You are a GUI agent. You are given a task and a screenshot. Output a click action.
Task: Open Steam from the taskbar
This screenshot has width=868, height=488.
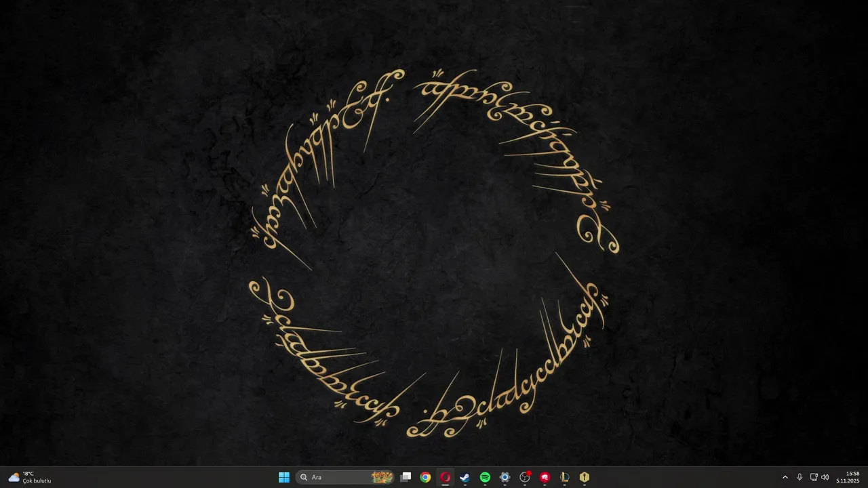point(465,477)
